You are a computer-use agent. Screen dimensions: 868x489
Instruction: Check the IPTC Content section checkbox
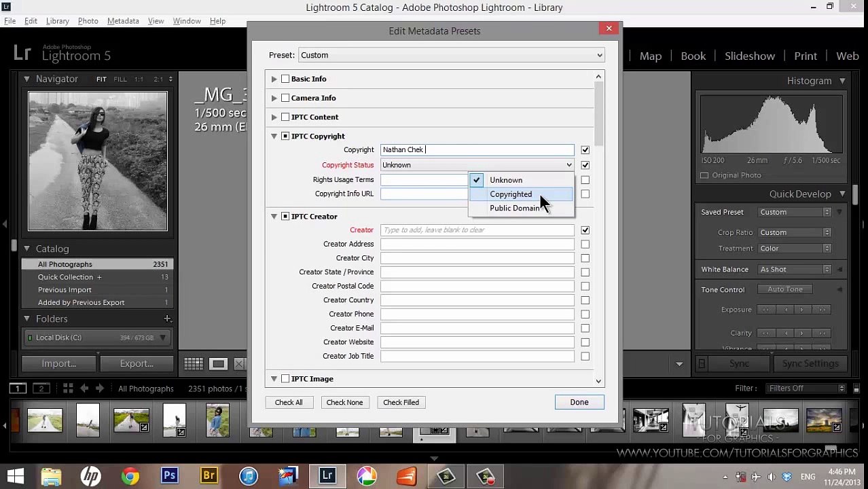pyautogui.click(x=285, y=117)
